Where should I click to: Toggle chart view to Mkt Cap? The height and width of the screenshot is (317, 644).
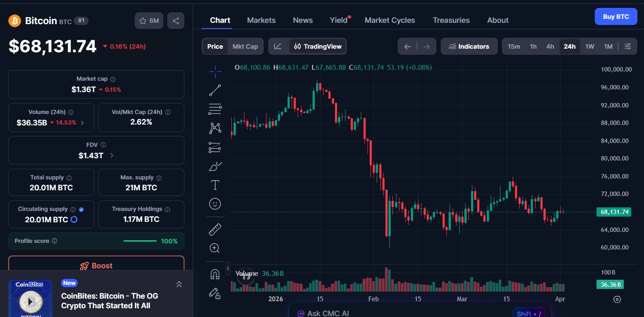(245, 46)
